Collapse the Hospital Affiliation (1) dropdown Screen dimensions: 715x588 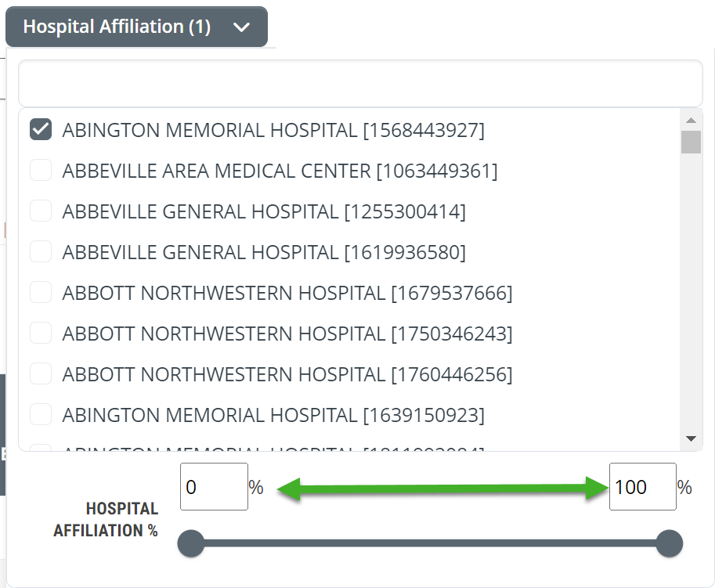click(136, 27)
